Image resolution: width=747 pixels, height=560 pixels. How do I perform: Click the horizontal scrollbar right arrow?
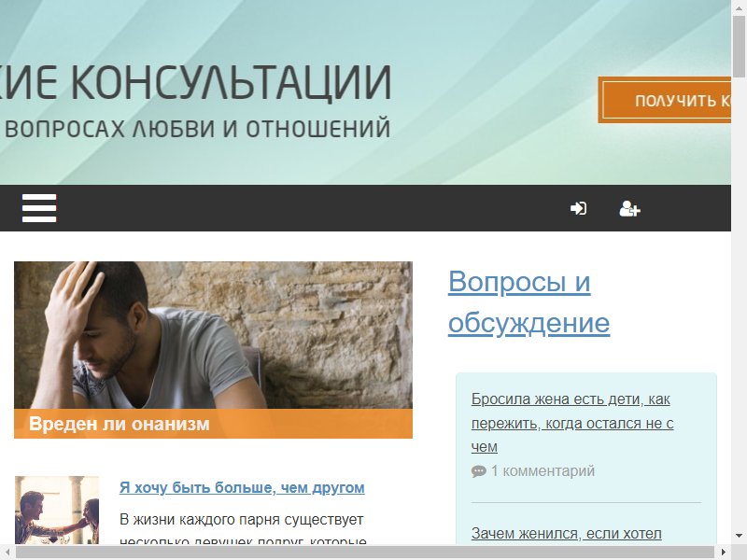[724, 553]
